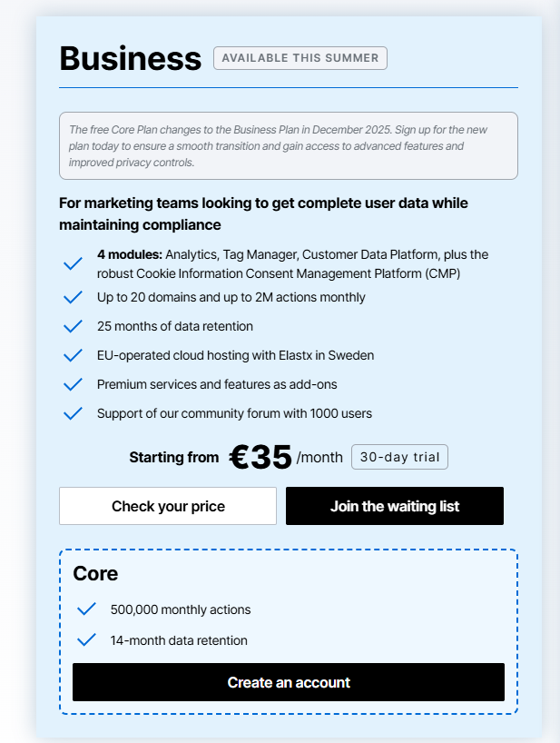Create an account for Core plan
Viewport: 560px width, 743px height.
click(x=289, y=682)
